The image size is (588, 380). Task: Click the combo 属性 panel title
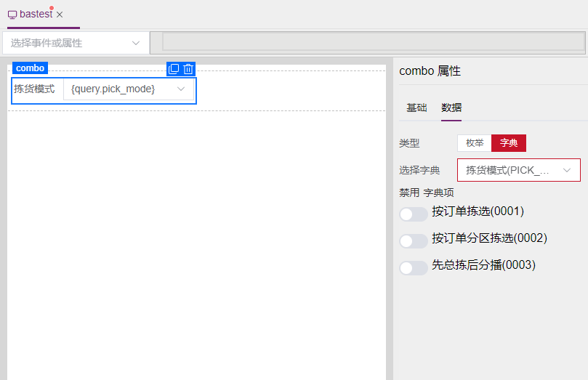click(x=430, y=71)
